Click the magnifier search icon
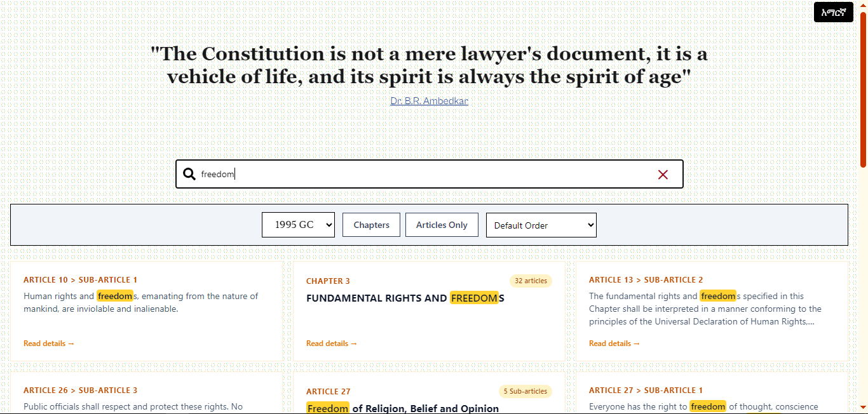868x414 pixels. click(x=189, y=174)
